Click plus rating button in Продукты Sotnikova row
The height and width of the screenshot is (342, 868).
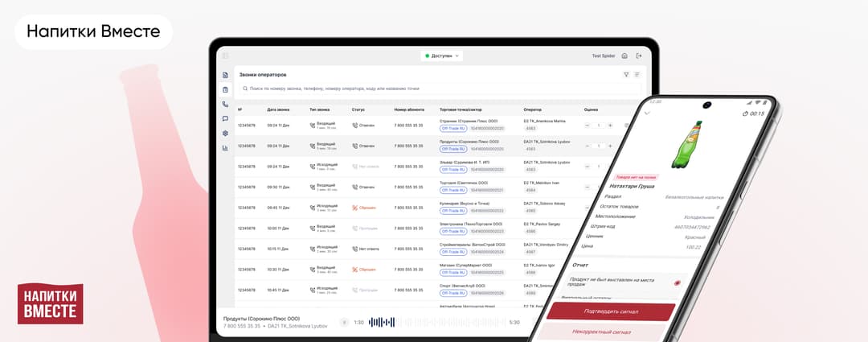[611, 146]
